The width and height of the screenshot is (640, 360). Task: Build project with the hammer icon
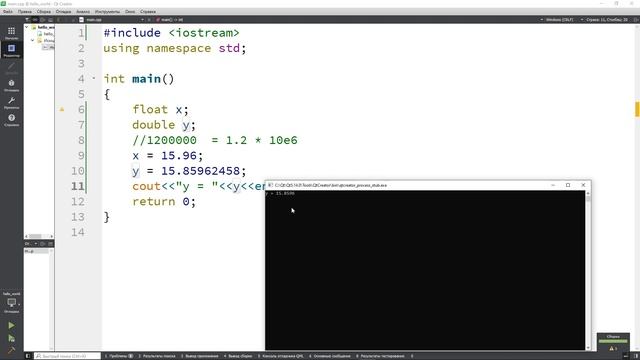11,350
